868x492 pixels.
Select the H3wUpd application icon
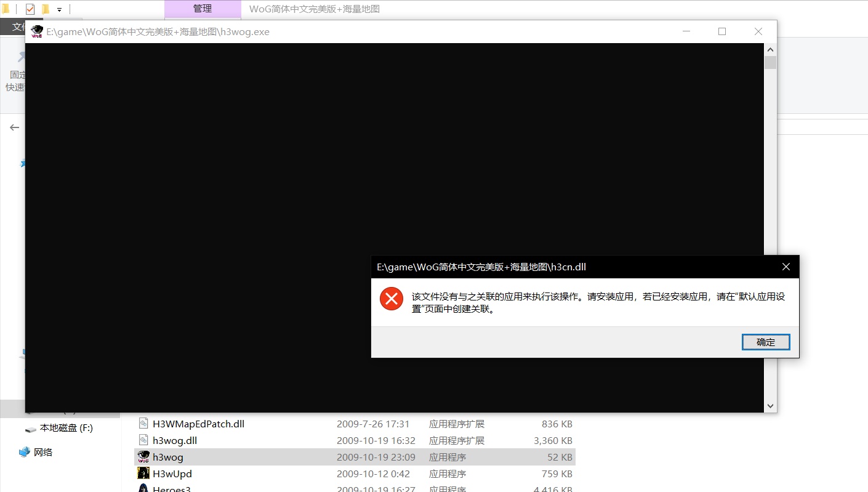[143, 474]
